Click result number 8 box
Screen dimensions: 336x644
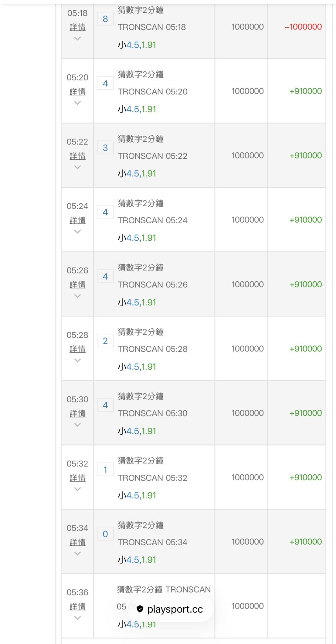point(105,19)
